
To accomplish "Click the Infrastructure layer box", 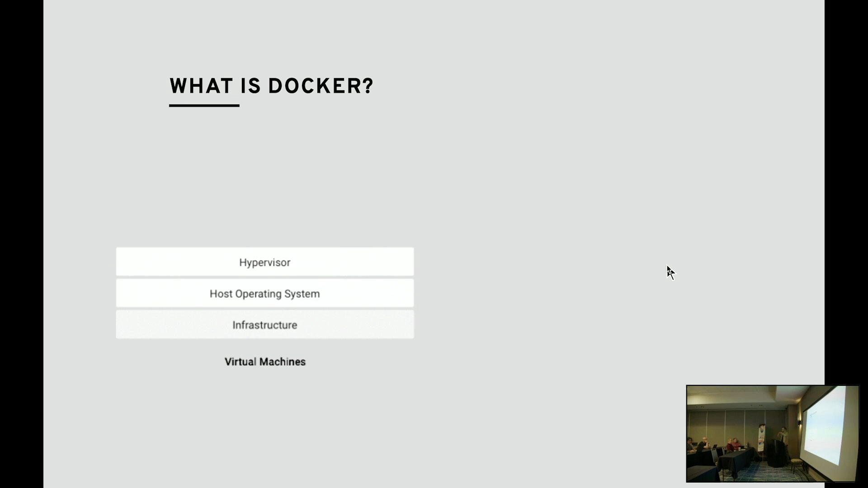I will 265,324.
